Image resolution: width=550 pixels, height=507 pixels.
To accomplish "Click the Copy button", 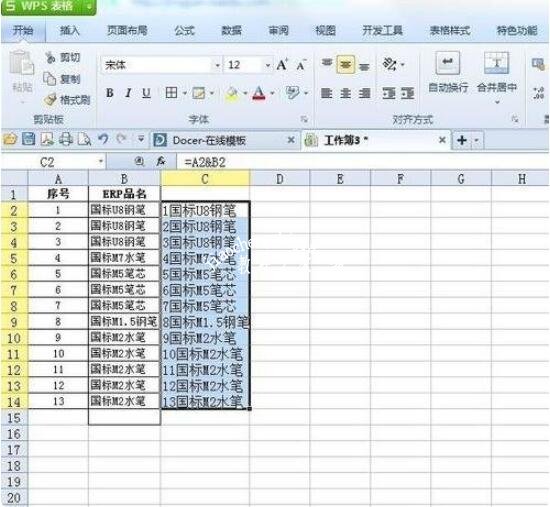I will coord(62,79).
